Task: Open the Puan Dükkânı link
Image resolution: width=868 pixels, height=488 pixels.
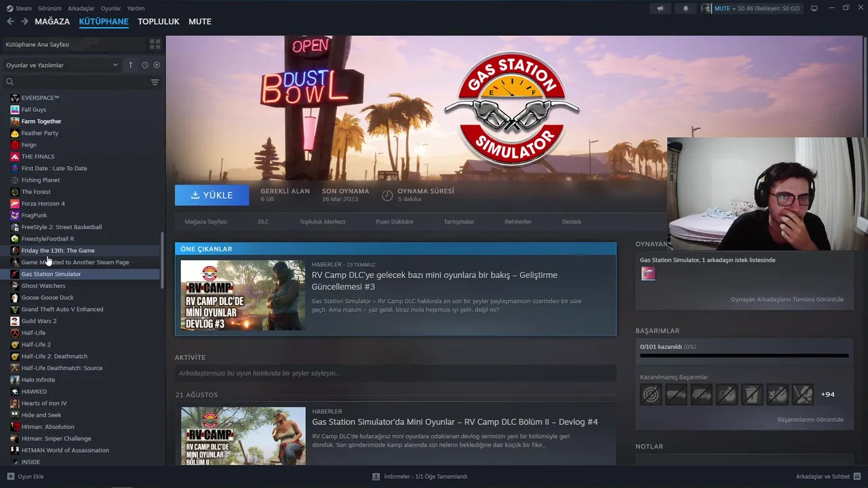Action: (395, 222)
